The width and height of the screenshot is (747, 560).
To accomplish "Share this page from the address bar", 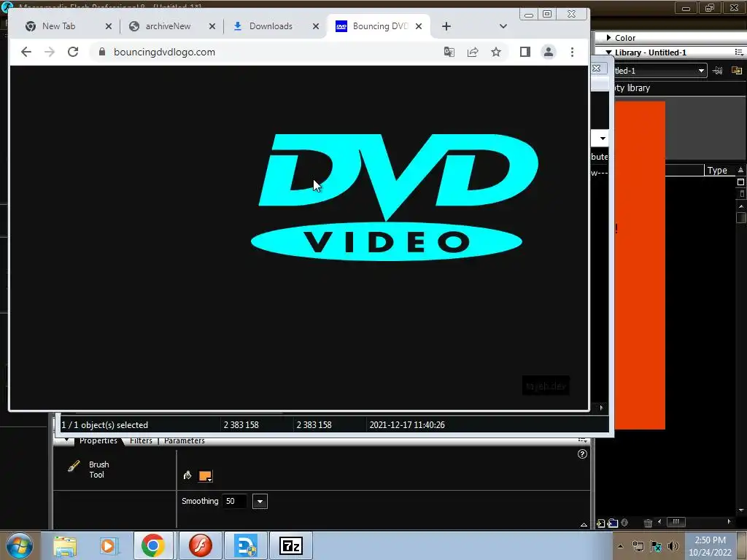I will [x=473, y=52].
